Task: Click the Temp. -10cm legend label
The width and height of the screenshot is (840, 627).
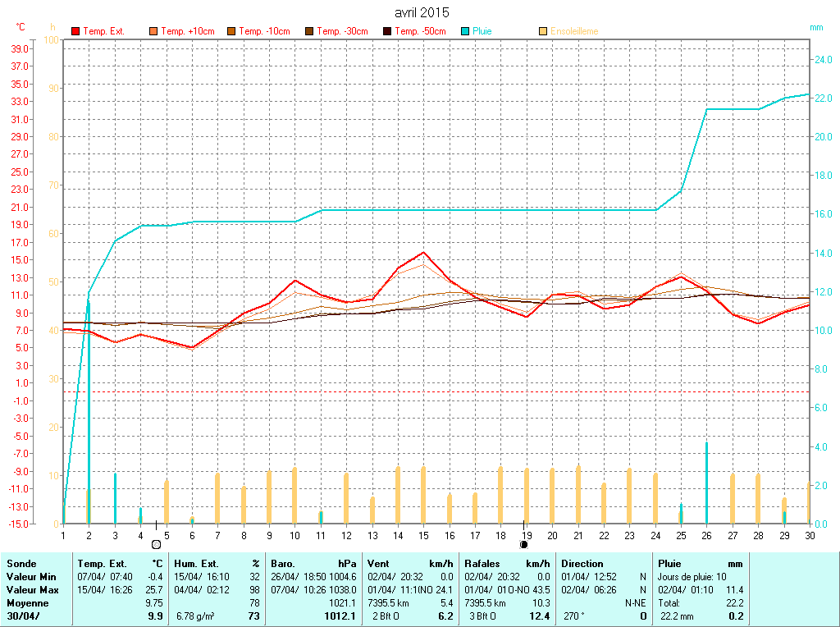Action: pyautogui.click(x=264, y=31)
